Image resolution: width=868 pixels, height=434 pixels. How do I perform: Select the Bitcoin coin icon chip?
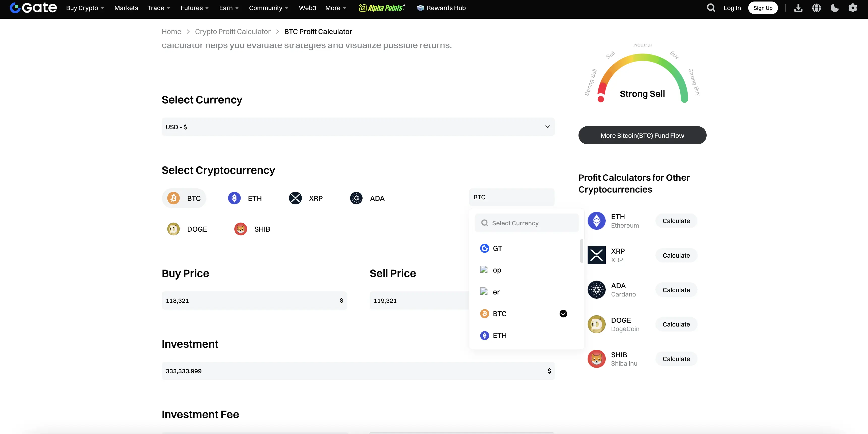coord(173,198)
